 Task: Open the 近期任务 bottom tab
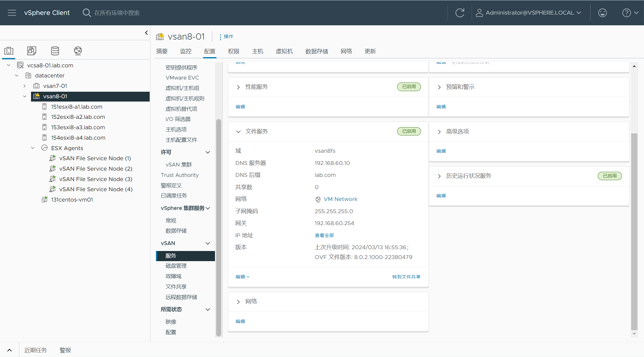[x=35, y=350]
